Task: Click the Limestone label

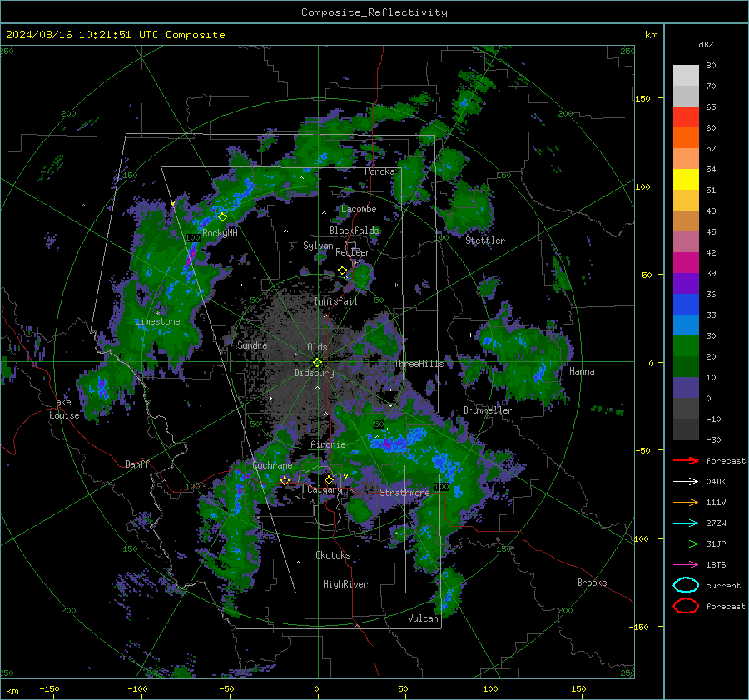Action: (157, 321)
